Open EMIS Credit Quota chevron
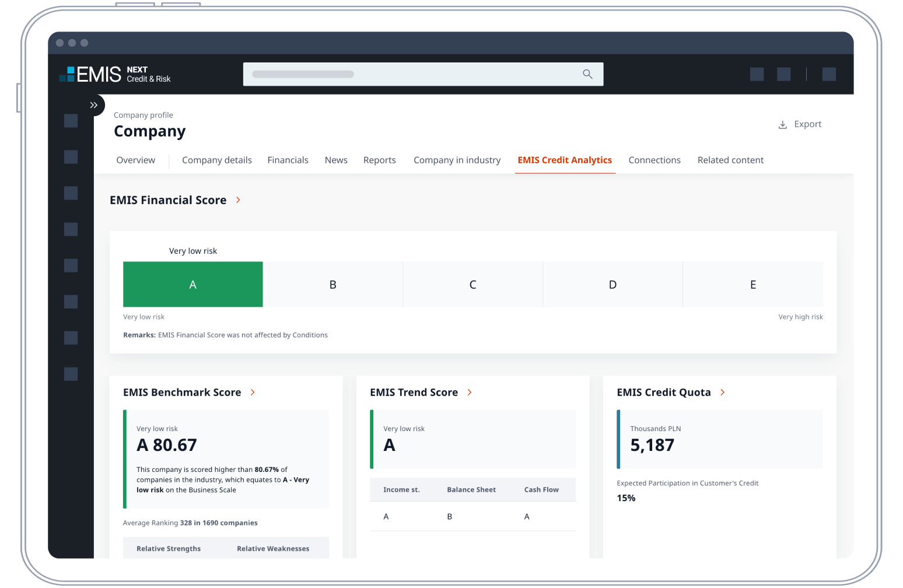Viewport: 903px width, 588px height. coord(723,393)
